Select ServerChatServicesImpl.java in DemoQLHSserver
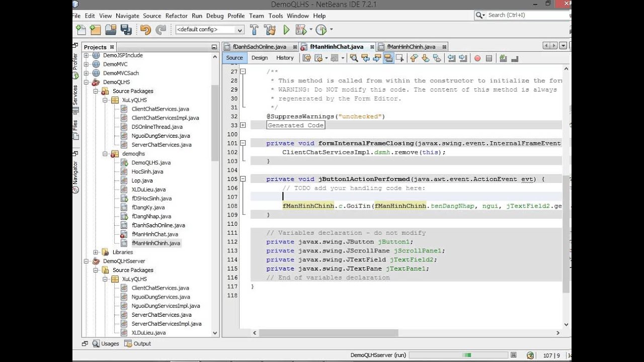Viewport: 644px width, 362px height. coord(167,324)
